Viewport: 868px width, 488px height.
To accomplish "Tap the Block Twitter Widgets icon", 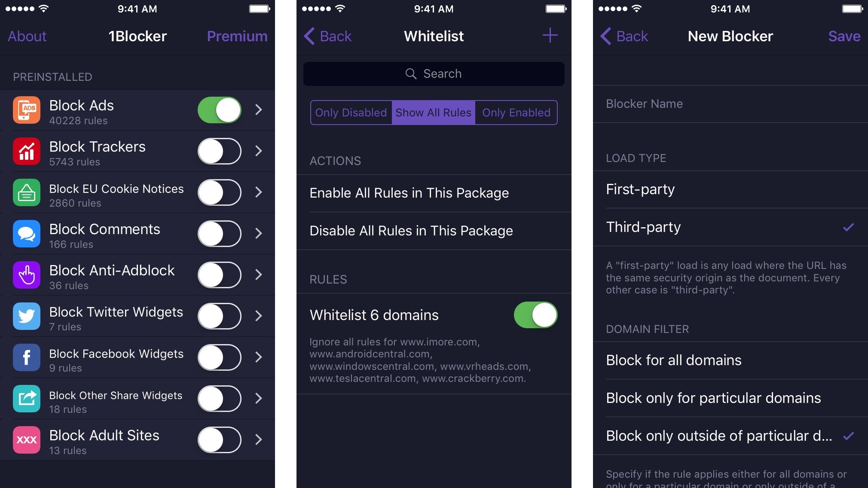I will (26, 316).
